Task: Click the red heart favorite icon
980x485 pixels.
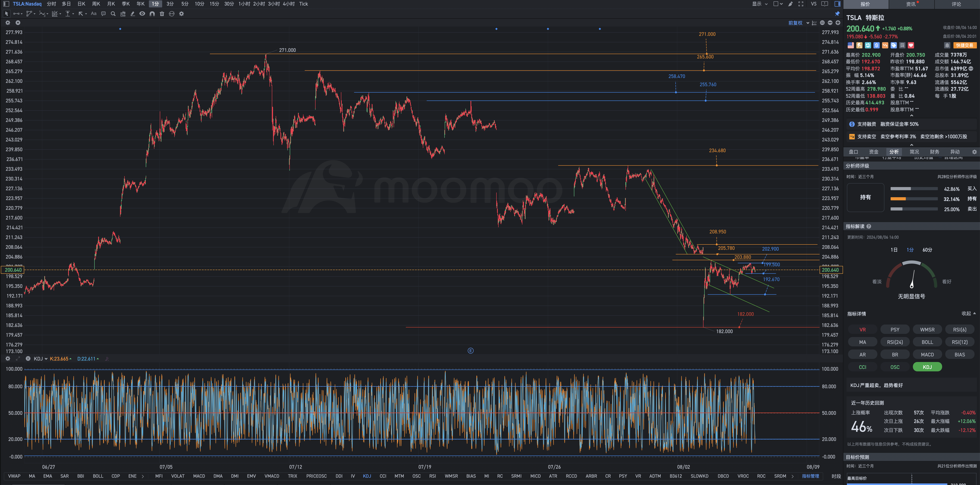Action: click(911, 45)
